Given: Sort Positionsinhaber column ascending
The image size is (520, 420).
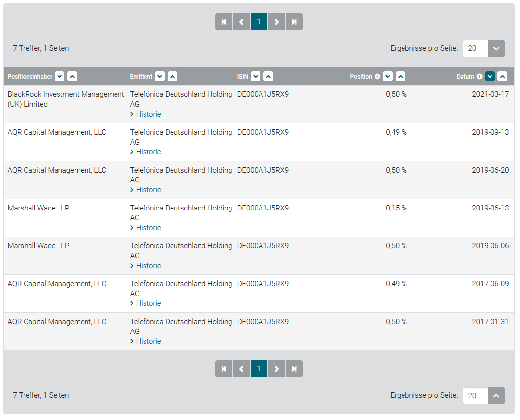Looking at the screenshot, I should click(x=72, y=77).
